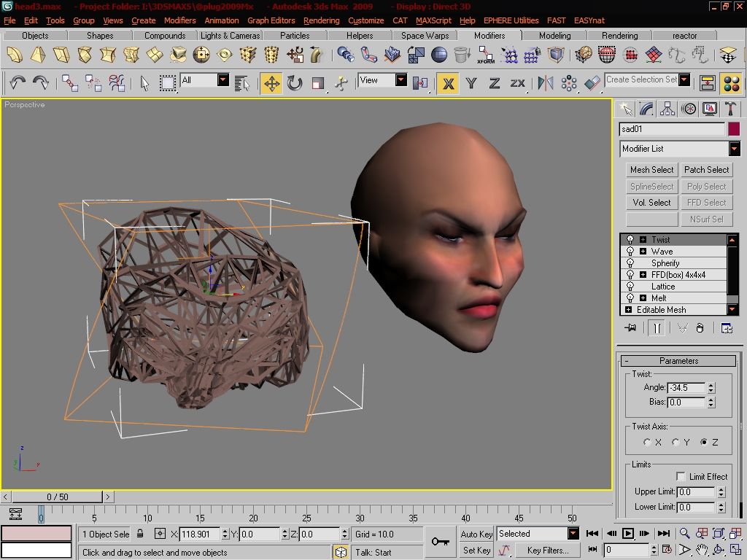Click the Spherify sphere modifier icon
Image resolution: width=747 pixels, height=560 pixels.
point(438,55)
